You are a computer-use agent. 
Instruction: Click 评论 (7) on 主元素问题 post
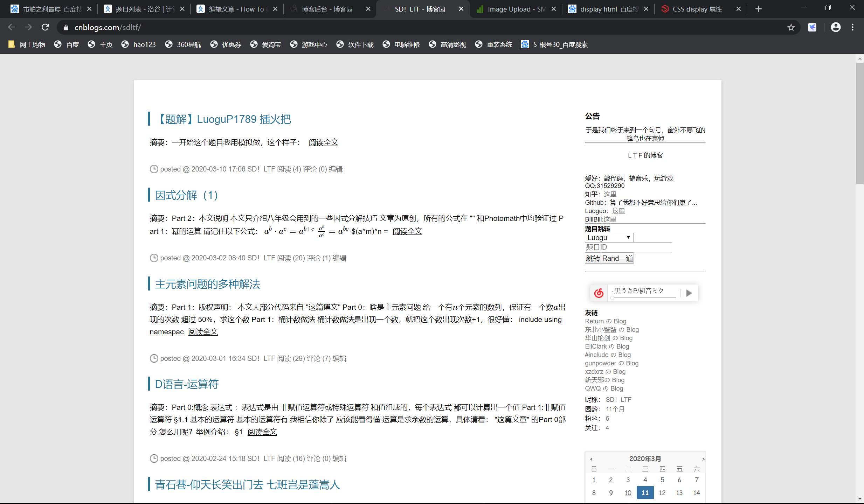[x=319, y=358]
